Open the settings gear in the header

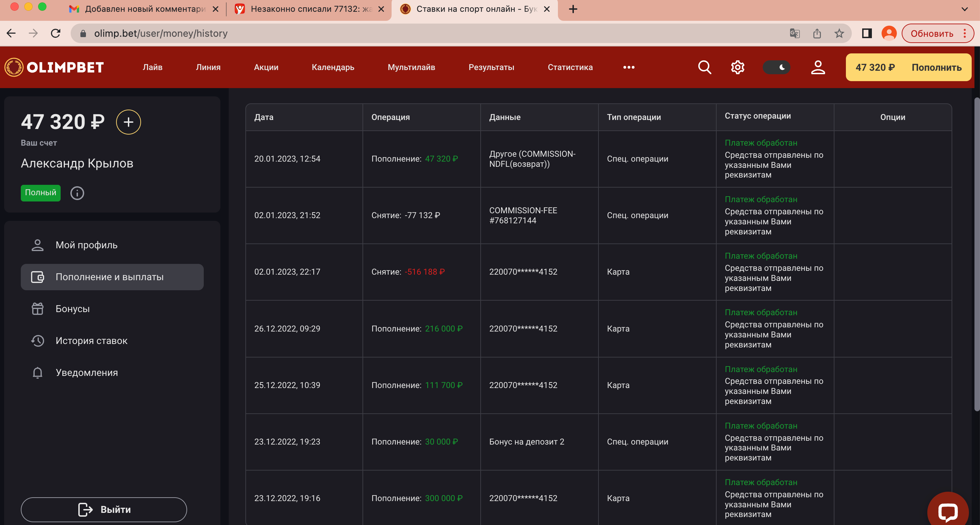point(737,67)
